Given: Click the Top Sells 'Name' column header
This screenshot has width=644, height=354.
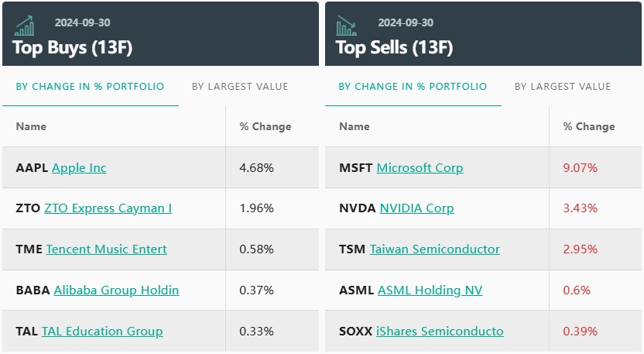Looking at the screenshot, I should [355, 127].
